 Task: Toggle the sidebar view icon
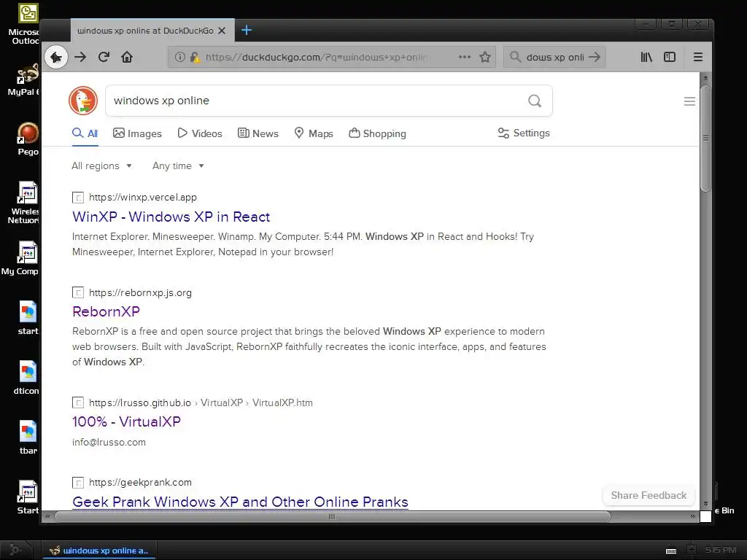670,57
